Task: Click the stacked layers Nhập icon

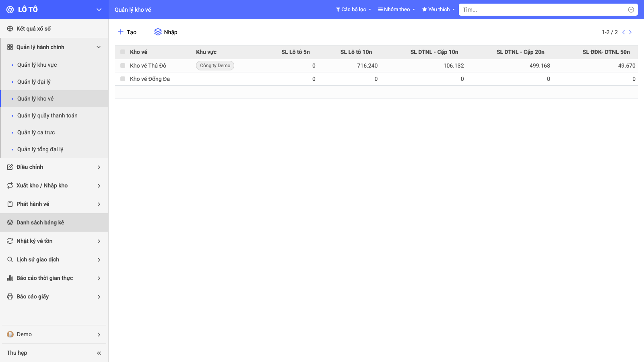Action: coord(158,32)
